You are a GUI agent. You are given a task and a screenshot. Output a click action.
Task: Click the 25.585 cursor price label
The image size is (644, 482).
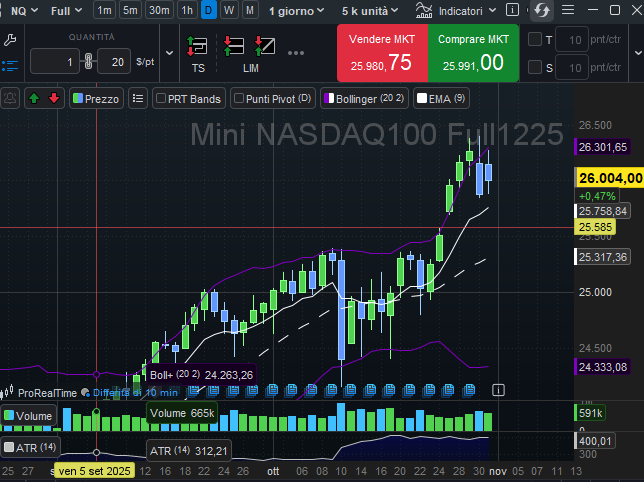595,227
